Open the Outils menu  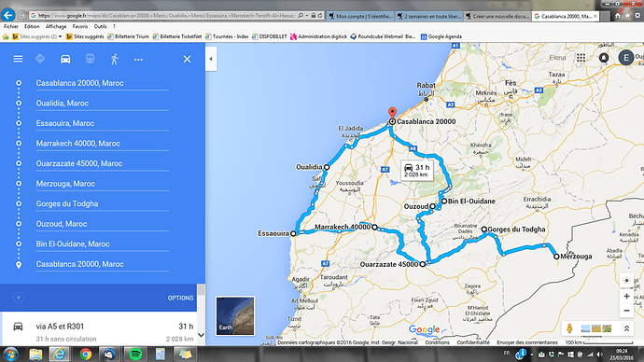[100, 27]
